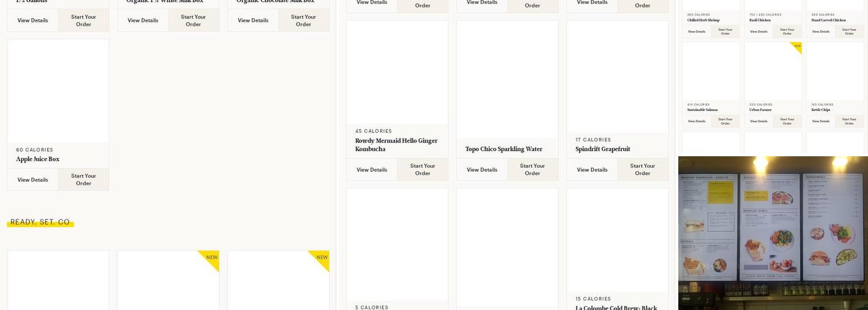
Task: Click the 45 Calories label
Action: [x=373, y=131]
